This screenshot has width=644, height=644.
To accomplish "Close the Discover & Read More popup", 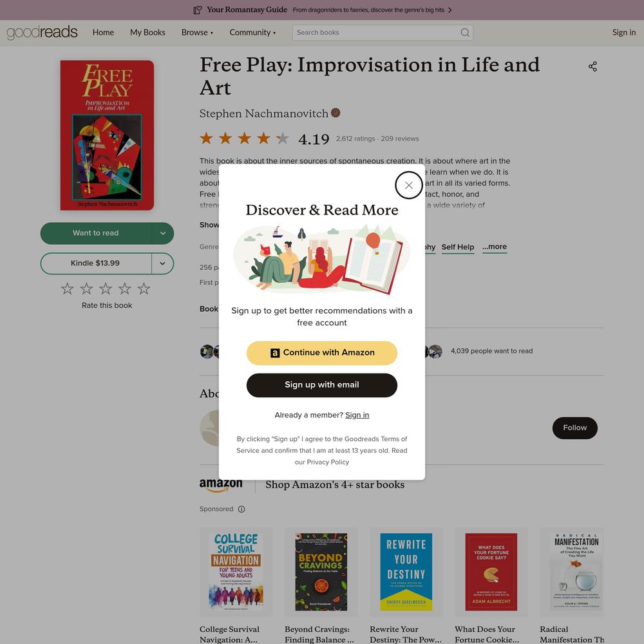I will [409, 185].
